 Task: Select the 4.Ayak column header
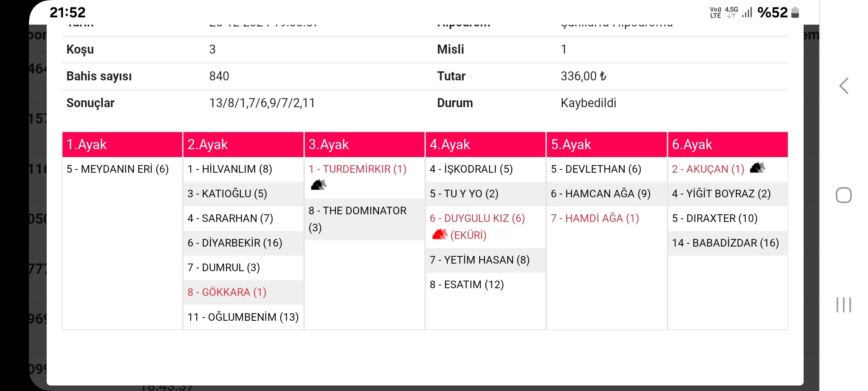(x=485, y=144)
